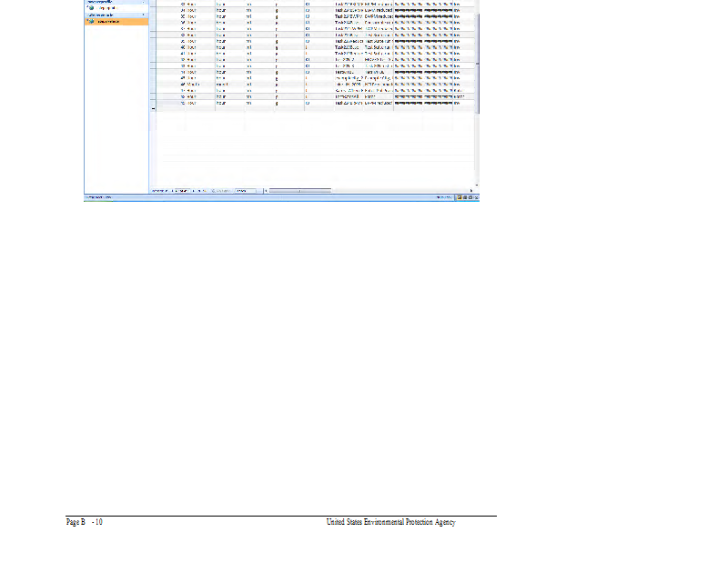Click the horizontal scrollbar of the datasheet
Image resolution: width=728 pixels, height=562 pixels.
[x=300, y=191]
